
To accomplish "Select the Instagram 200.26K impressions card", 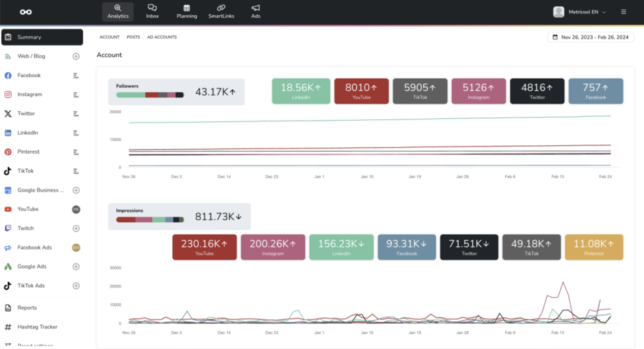I will pos(273,247).
